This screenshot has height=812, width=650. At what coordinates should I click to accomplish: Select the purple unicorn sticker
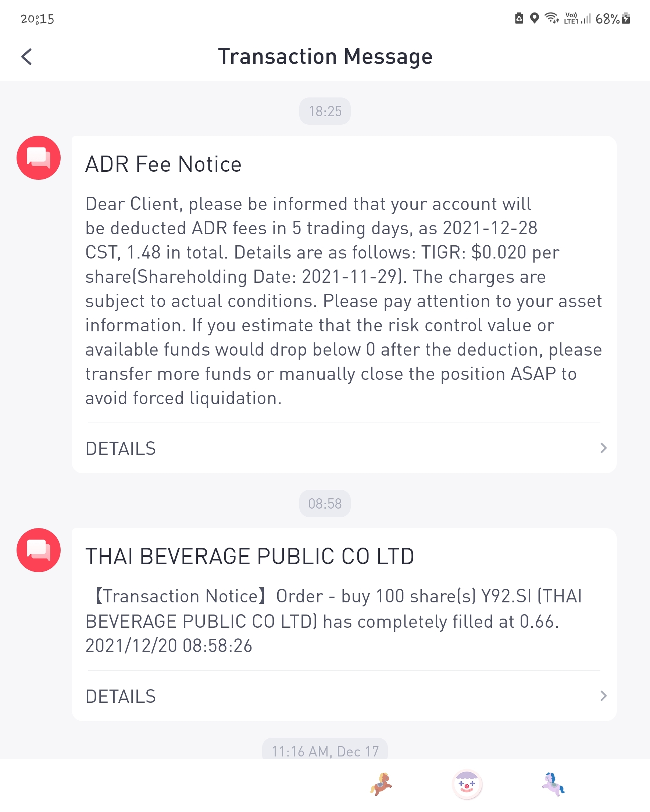[553, 784]
